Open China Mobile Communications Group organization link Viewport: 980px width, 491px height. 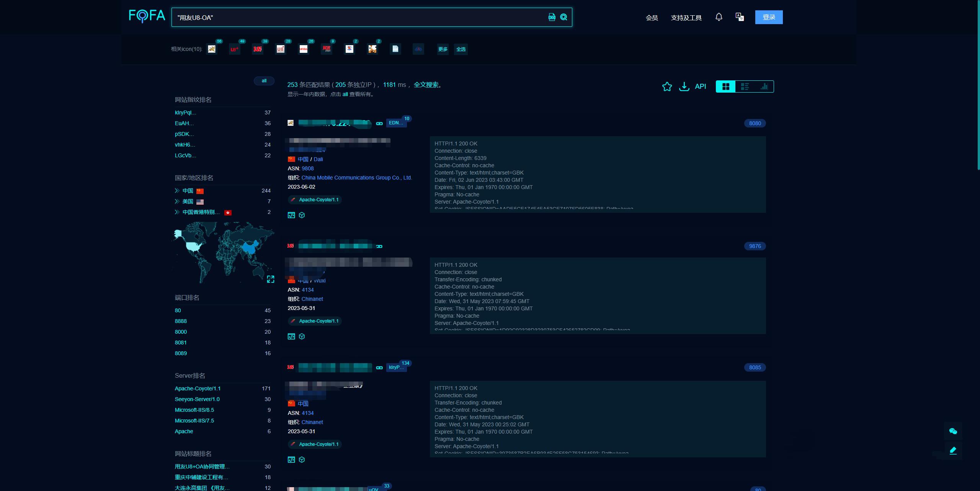356,178
